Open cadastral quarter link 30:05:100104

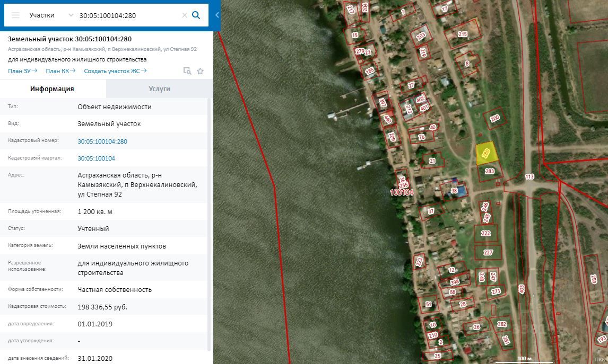(96, 158)
